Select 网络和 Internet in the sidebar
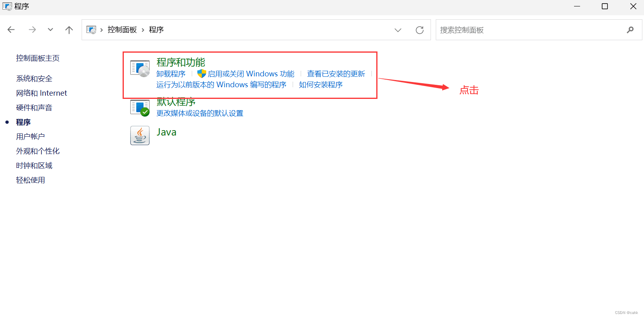This screenshot has height=318, width=644. coord(41,93)
